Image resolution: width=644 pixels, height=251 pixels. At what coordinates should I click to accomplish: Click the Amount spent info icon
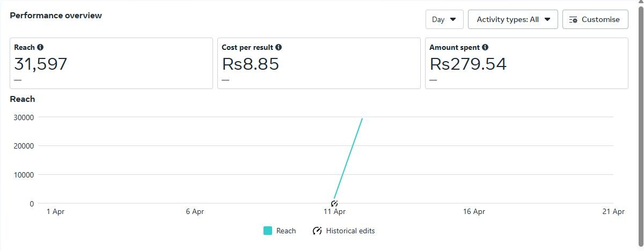coord(485,47)
